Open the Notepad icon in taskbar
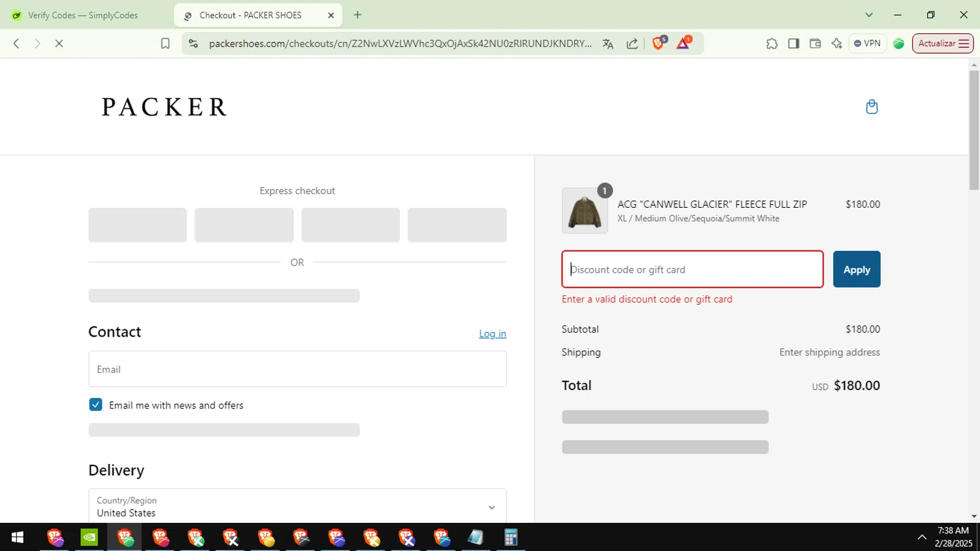Viewport: 980px width, 551px height. tap(476, 537)
